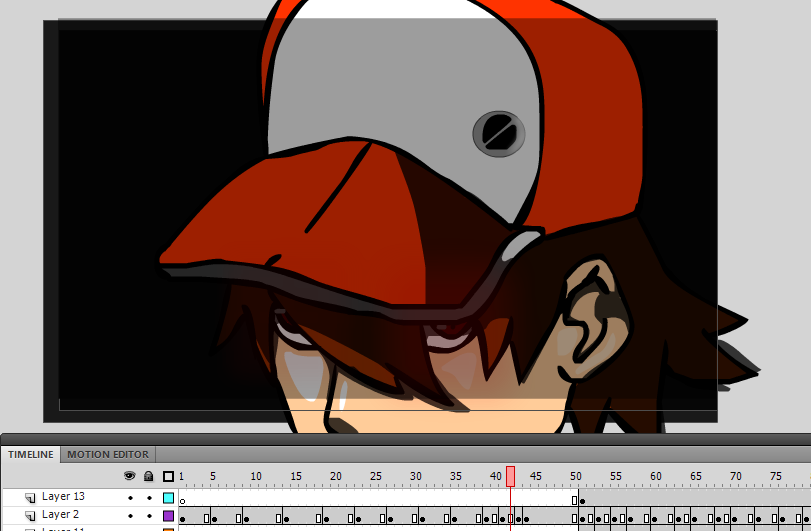Screen dimensions: 811x531
Task: Click frame number 25 on the ruler
Action: (376, 476)
